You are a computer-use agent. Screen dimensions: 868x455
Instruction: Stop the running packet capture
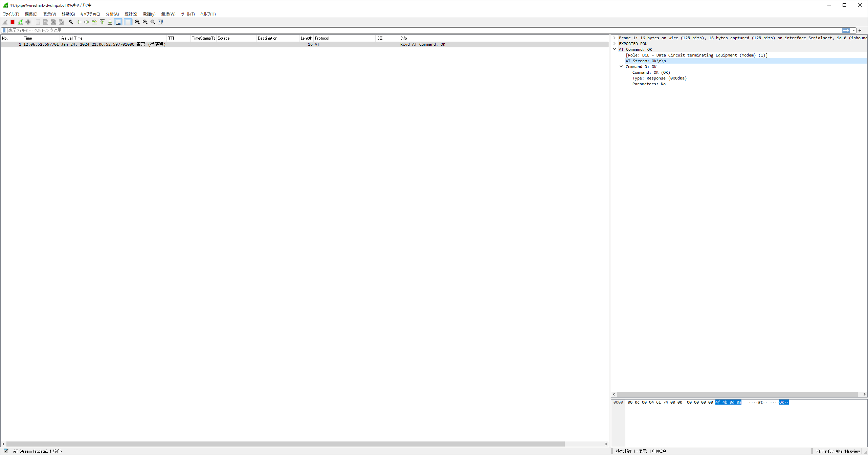click(13, 22)
